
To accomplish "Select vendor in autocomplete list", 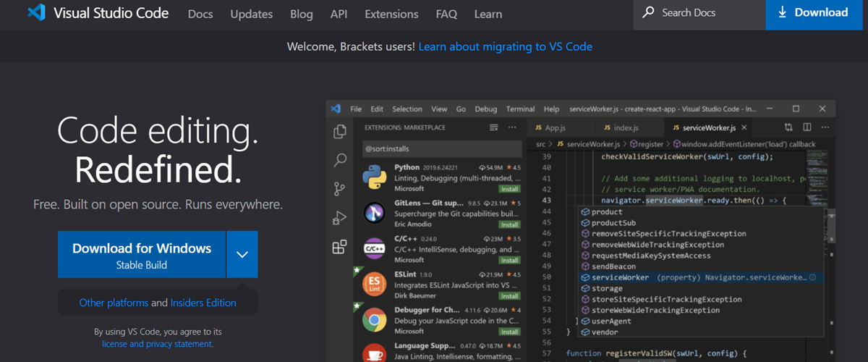I will point(702,332).
